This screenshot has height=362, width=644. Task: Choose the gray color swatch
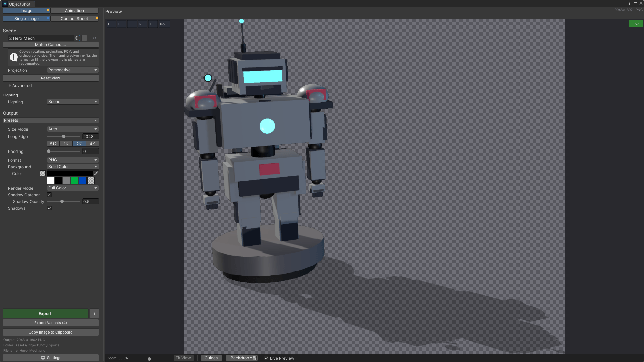coord(67,181)
